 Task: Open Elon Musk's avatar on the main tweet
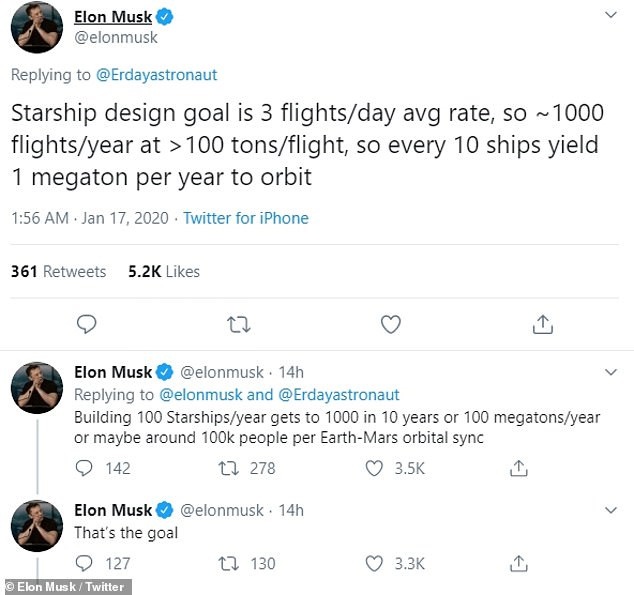pyautogui.click(x=37, y=27)
